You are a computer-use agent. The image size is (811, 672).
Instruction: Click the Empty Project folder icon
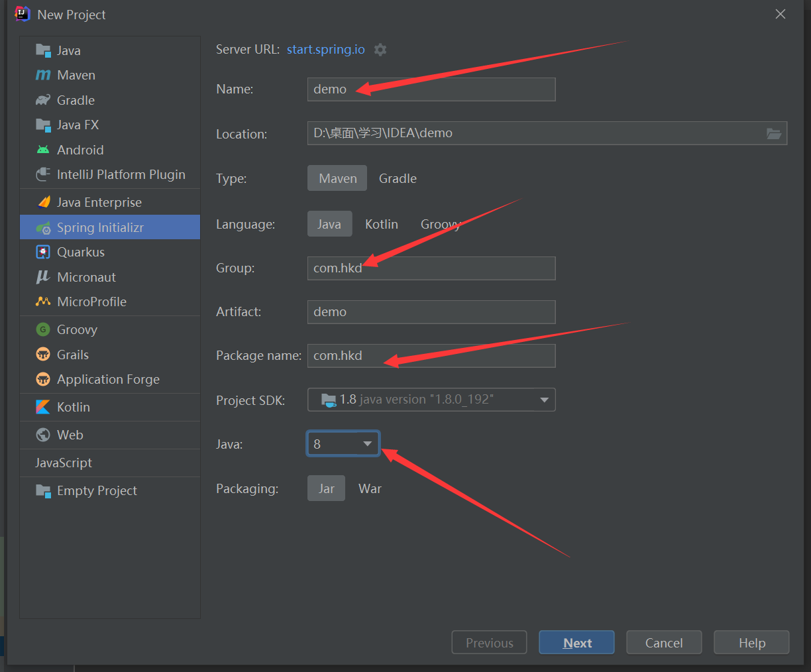43,490
